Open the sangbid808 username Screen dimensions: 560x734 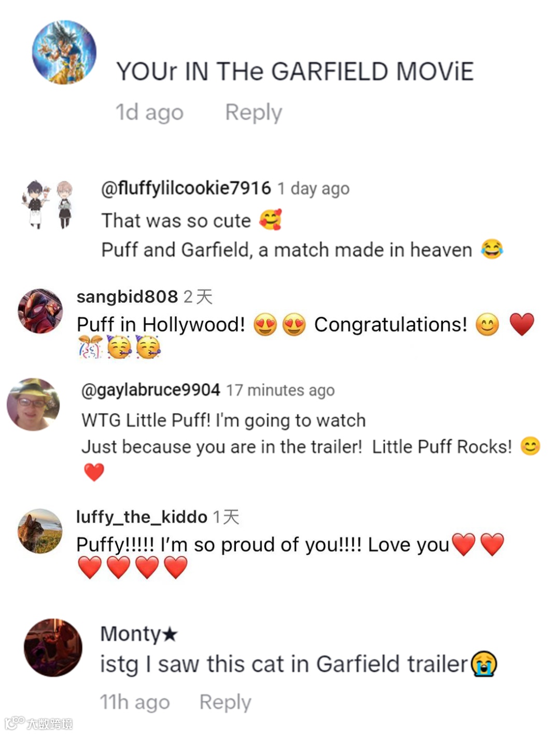[127, 297]
